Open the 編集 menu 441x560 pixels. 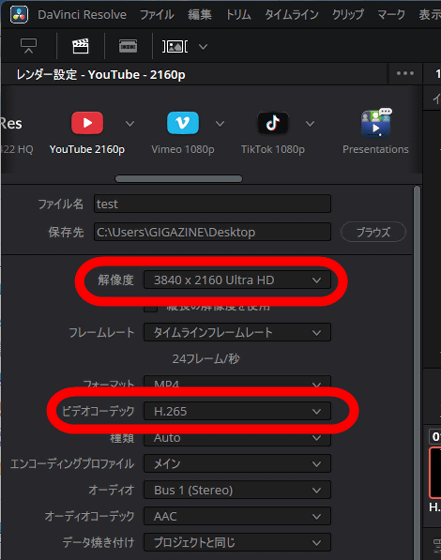click(200, 15)
